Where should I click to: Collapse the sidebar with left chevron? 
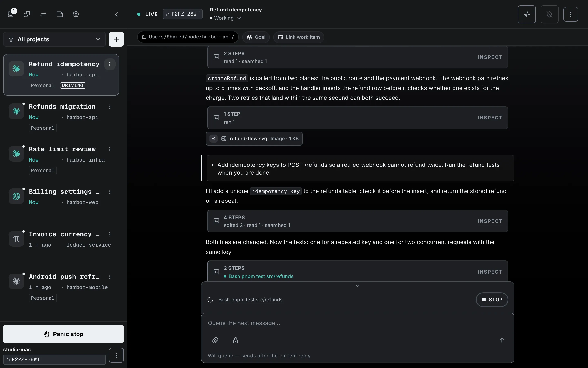coord(116,14)
